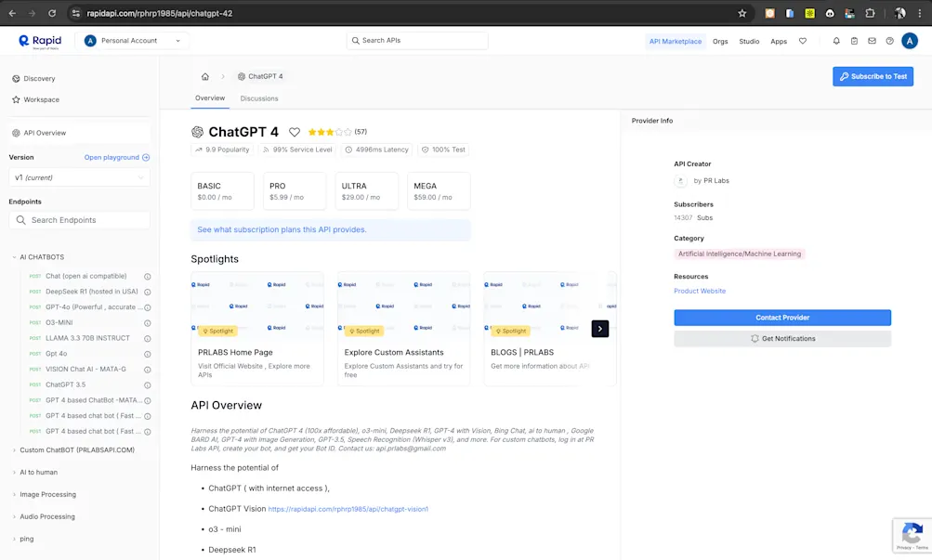932x560 pixels.
Task: Click the Search Endpoints field
Action: (x=79, y=220)
